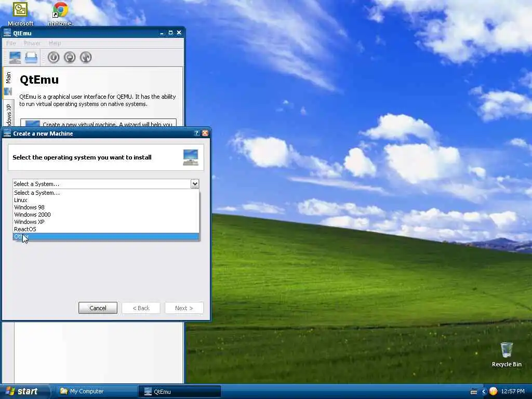Viewport: 532px width, 399px height.
Task: Cancel the Create a new Machine wizard
Action: point(98,308)
